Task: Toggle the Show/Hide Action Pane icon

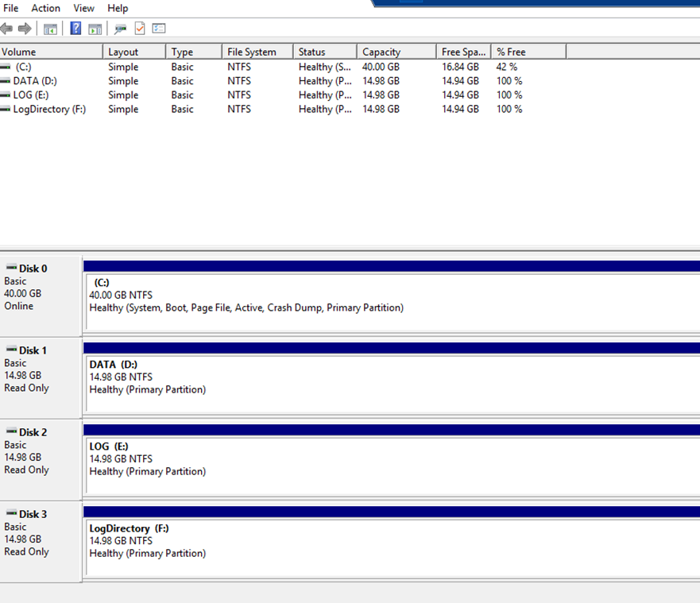Action: tap(95, 29)
